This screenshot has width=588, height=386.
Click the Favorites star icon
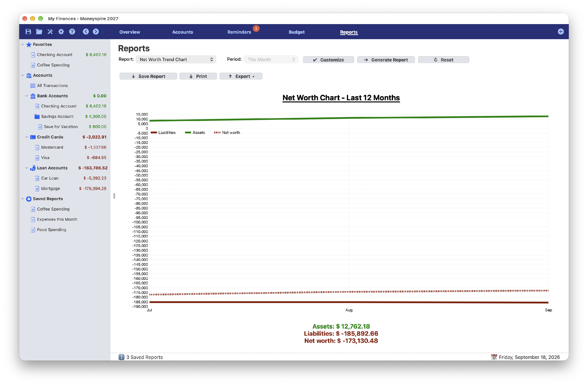[x=29, y=44]
